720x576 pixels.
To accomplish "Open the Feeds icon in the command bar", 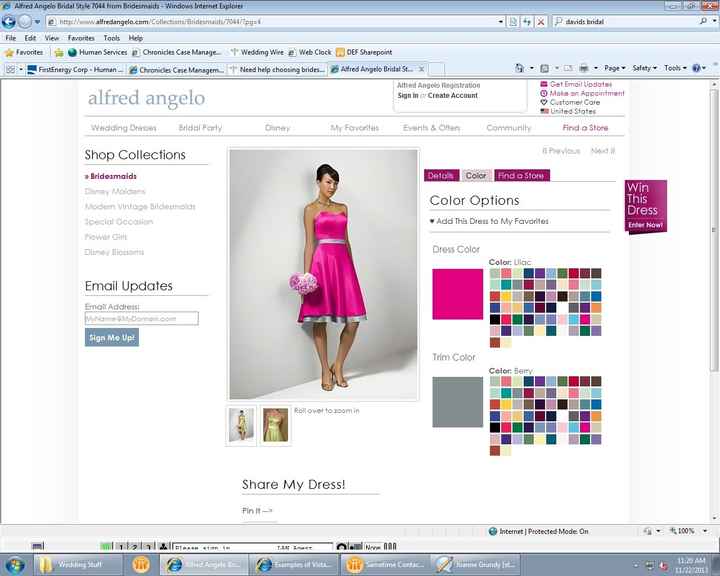I will coord(545,68).
